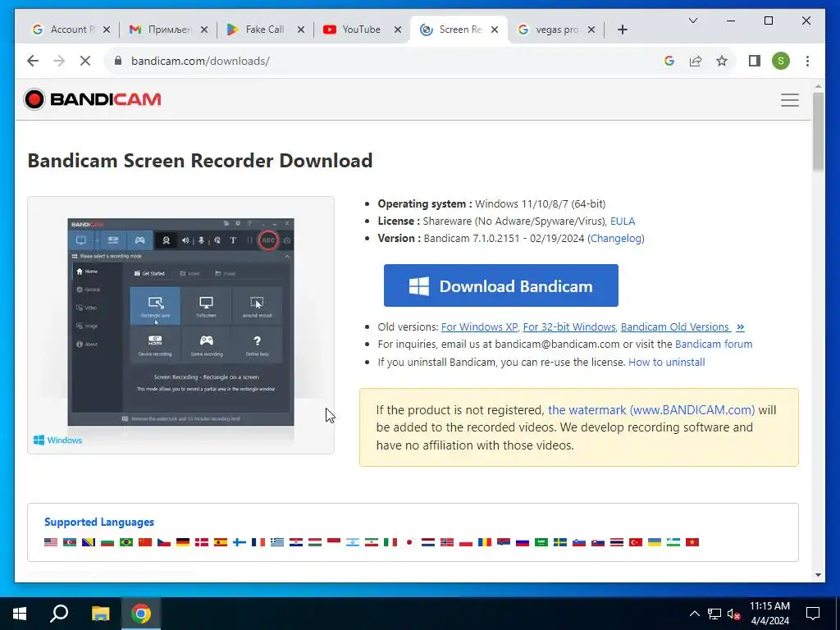Show hidden system tray icons
Image resolution: width=840 pixels, height=630 pixels.
coord(694,614)
